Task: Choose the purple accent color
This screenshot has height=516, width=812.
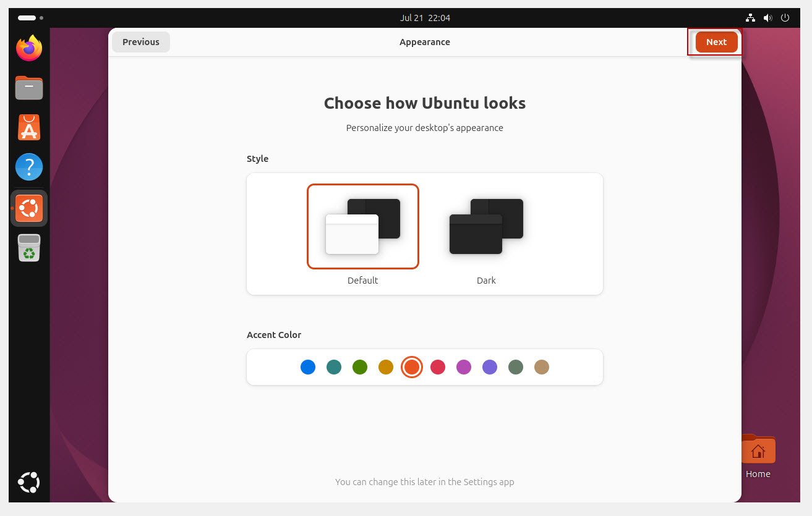Action: [x=490, y=367]
